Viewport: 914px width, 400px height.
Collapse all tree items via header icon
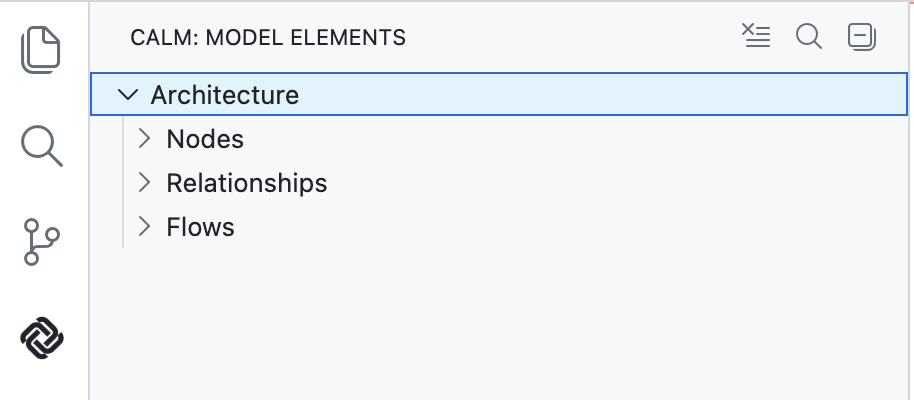point(861,37)
